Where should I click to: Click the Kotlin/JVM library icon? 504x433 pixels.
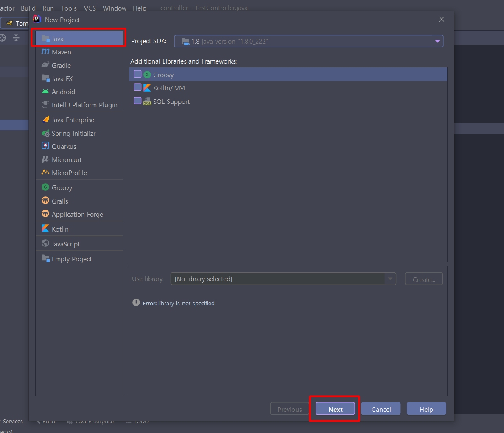coord(147,88)
